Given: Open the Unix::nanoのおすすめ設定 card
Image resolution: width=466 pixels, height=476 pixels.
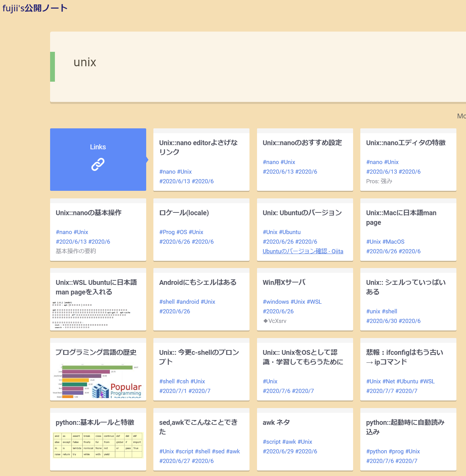Looking at the screenshot, I should (305, 160).
